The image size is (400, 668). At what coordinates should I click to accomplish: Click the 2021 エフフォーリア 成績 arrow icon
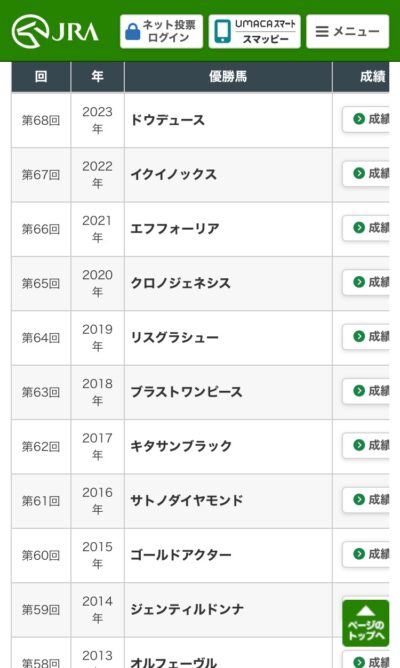[359, 227]
